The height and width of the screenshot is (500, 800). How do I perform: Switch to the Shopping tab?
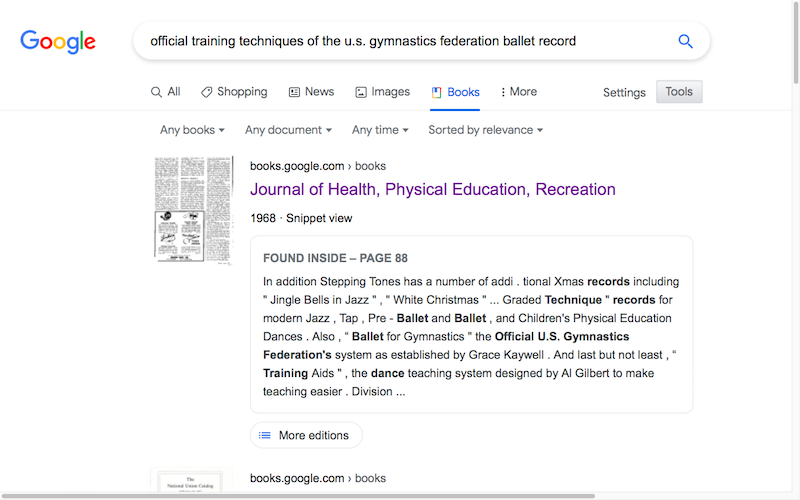(x=234, y=92)
